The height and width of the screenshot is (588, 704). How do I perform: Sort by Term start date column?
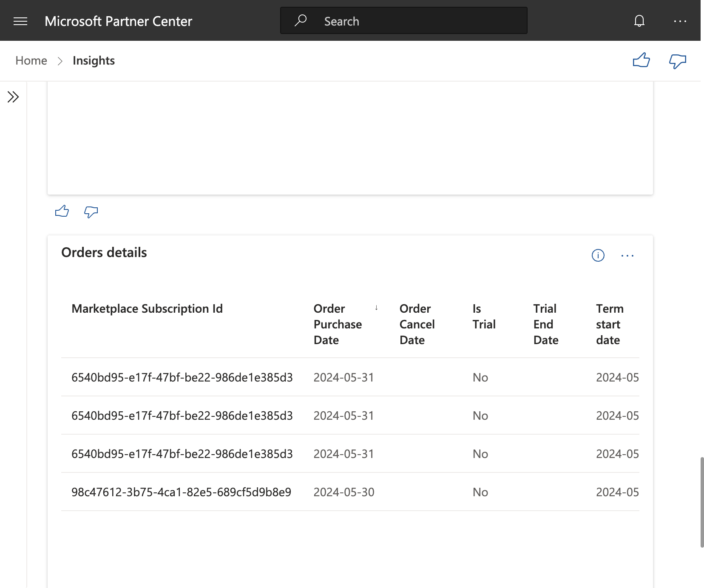(x=610, y=324)
